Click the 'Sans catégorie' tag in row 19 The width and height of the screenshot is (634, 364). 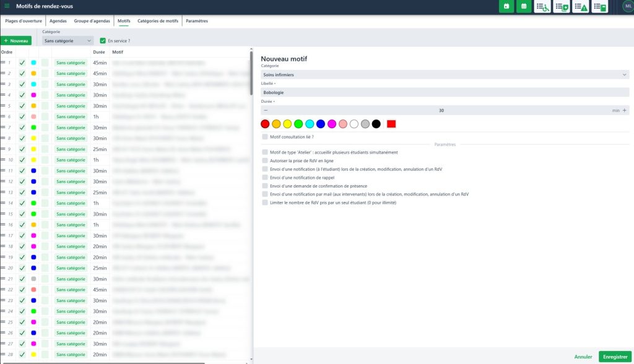[71, 258]
